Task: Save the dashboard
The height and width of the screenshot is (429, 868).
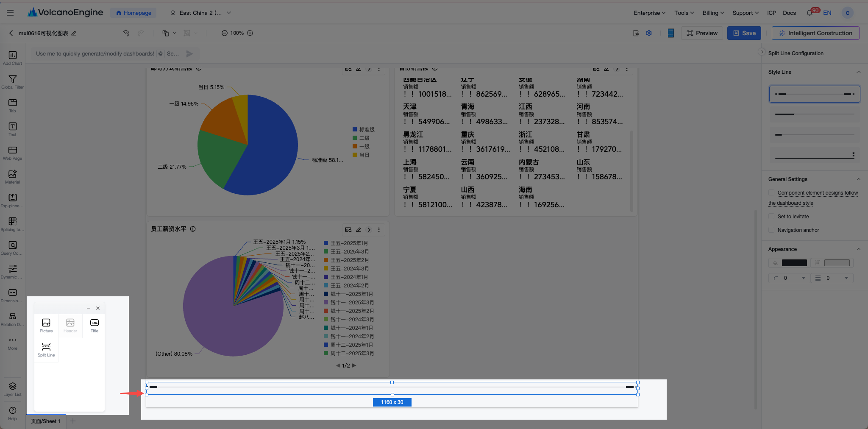Action: (x=744, y=33)
